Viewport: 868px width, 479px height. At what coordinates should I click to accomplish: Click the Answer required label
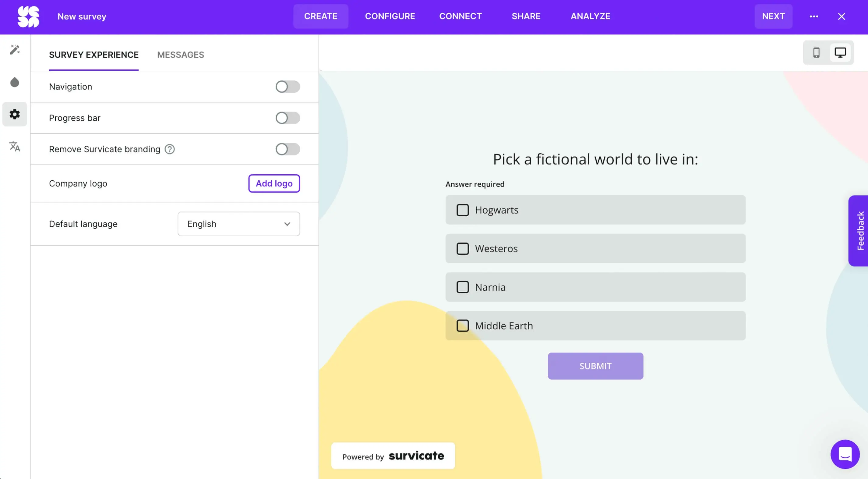pos(475,184)
